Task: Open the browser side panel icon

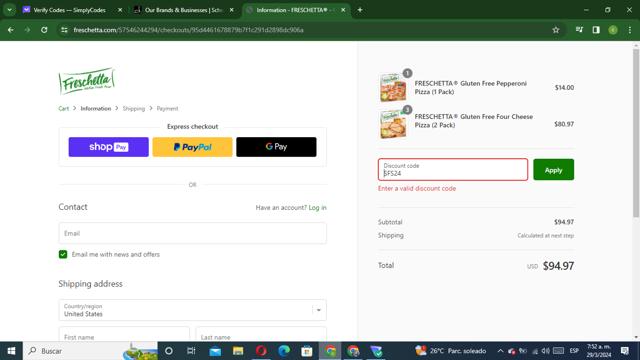Action: 596,30
